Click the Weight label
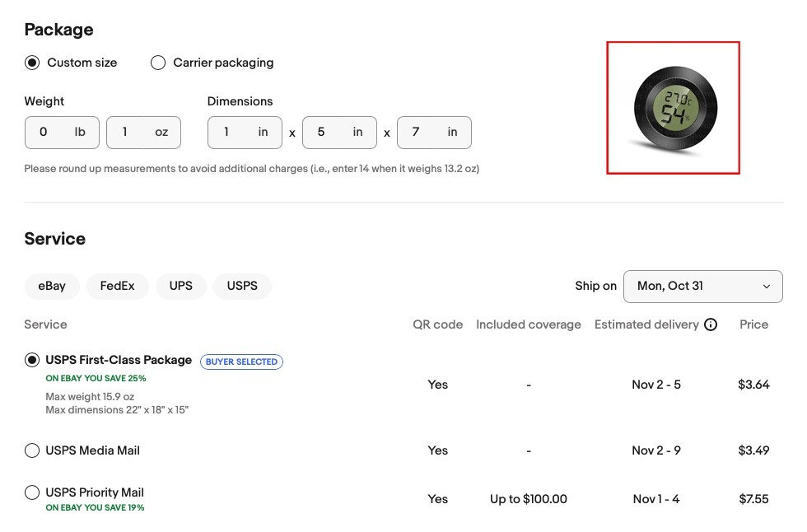 44,101
